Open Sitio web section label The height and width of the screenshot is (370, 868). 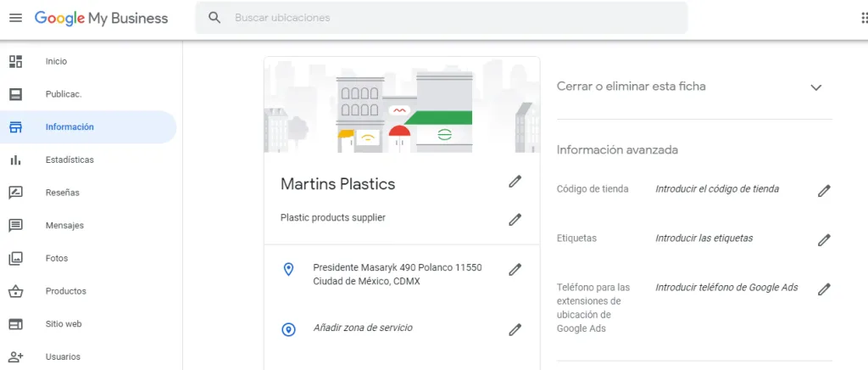[63, 324]
